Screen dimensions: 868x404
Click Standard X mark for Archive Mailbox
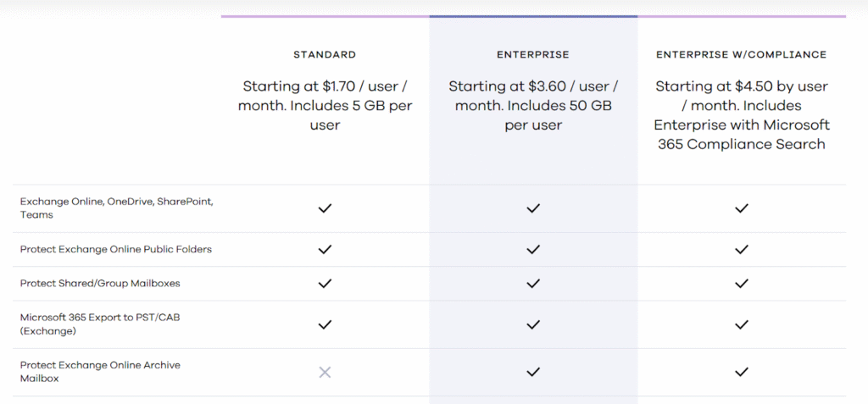[325, 372]
